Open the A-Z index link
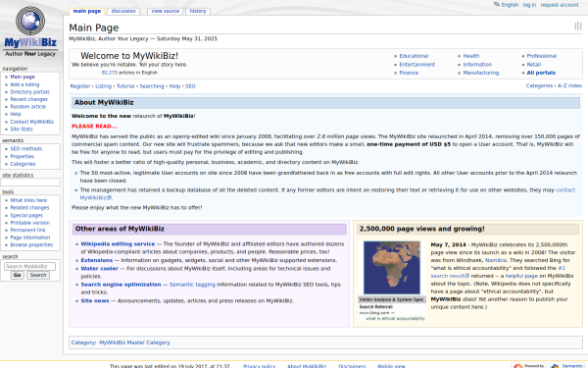588x368 pixels. tap(569, 86)
